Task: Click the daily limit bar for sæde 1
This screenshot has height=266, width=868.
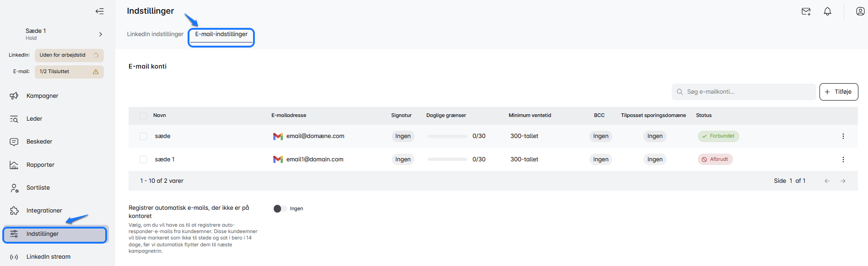Action: pos(447,160)
